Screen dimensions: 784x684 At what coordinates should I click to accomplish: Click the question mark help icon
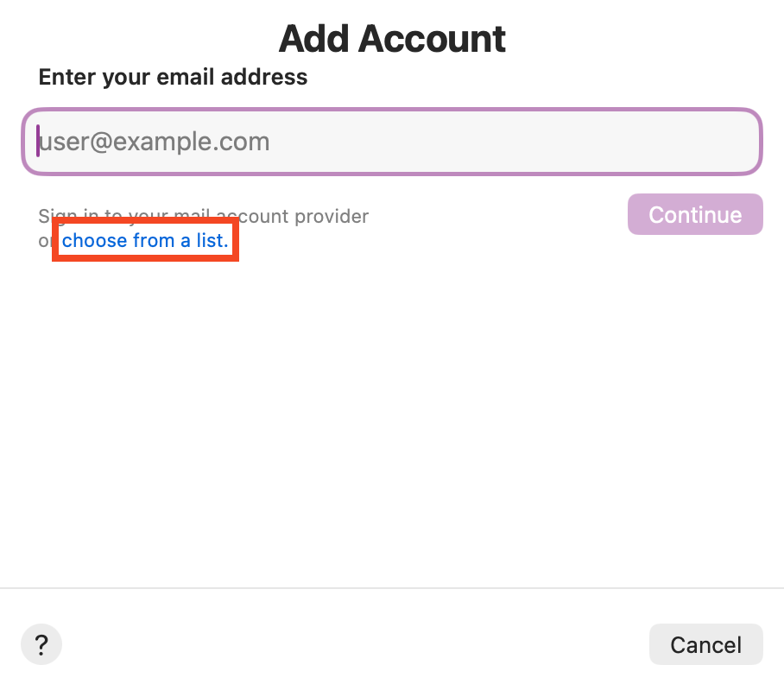point(41,644)
